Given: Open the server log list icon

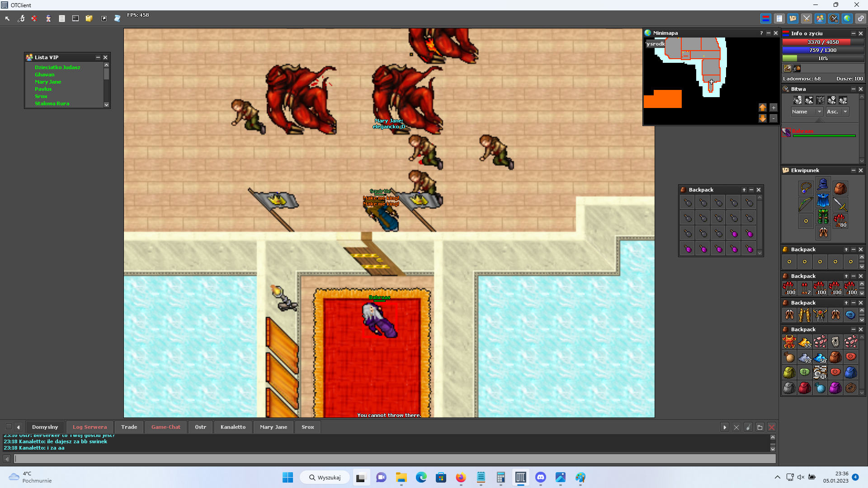Looking at the screenshot, I should click(62, 19).
